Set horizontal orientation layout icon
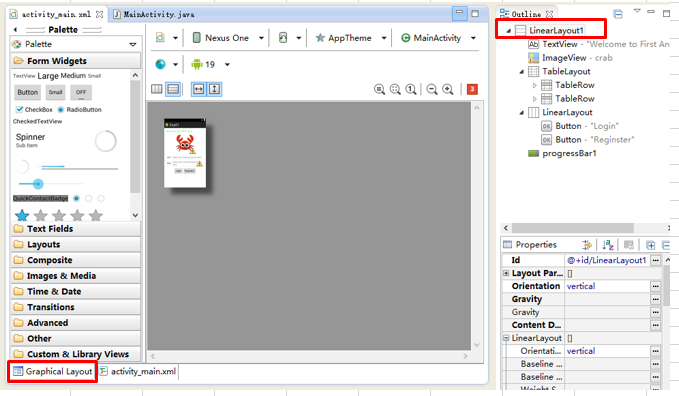 tap(157, 89)
